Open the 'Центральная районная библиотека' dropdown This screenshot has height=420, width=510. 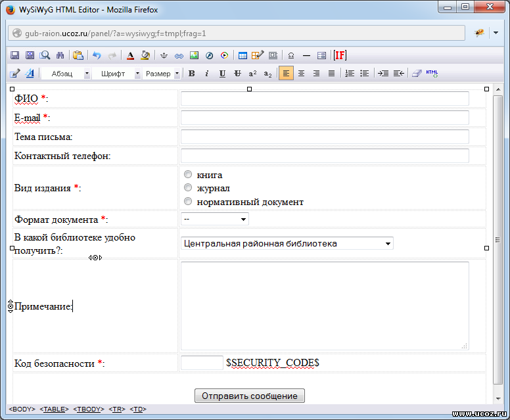[x=287, y=243]
